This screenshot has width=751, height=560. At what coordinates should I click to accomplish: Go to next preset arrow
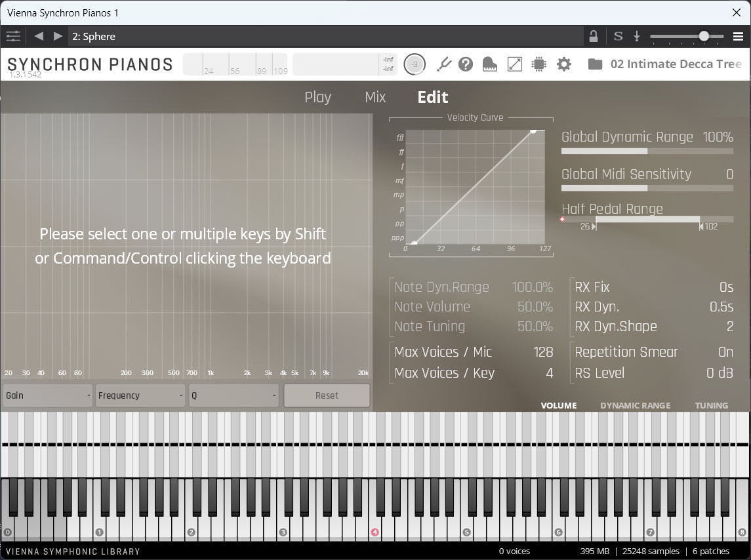[58, 36]
